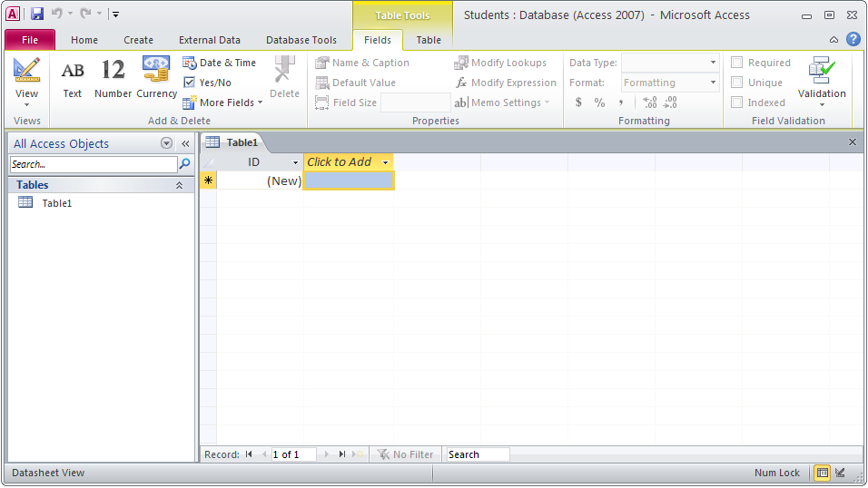Apply percent format
The image size is (868, 488).
tap(599, 102)
